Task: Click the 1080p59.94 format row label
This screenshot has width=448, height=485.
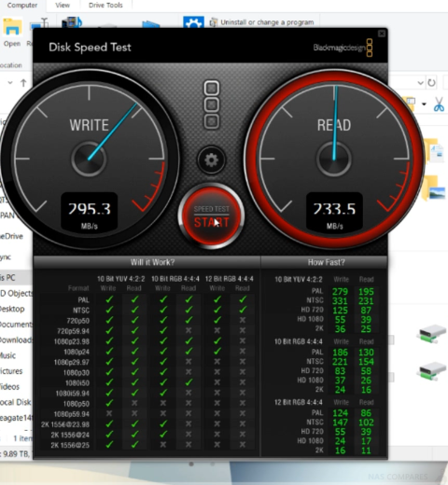Action: click(72, 414)
